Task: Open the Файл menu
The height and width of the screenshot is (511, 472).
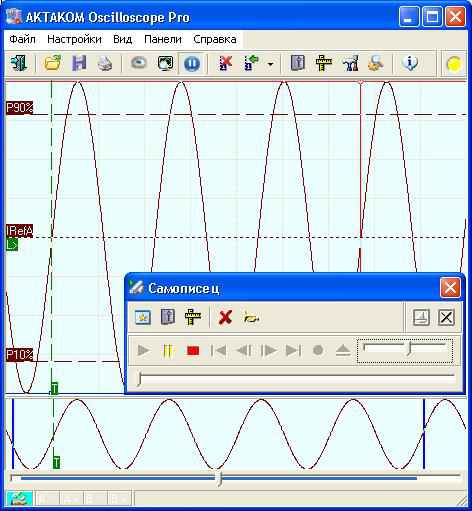Action: coord(22,39)
